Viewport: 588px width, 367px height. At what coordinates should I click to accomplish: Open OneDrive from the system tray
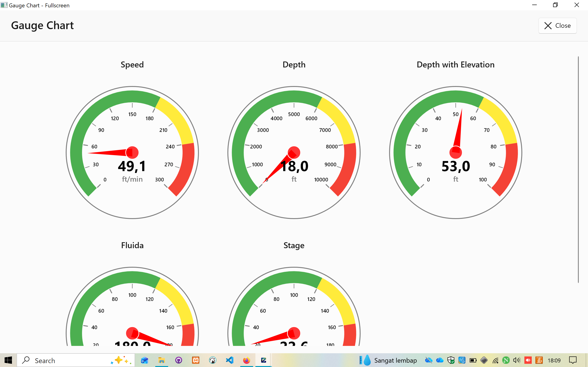[x=440, y=360]
